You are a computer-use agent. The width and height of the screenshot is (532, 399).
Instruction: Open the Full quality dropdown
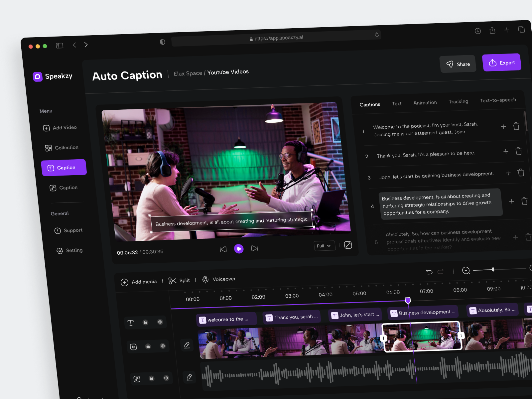pyautogui.click(x=324, y=246)
